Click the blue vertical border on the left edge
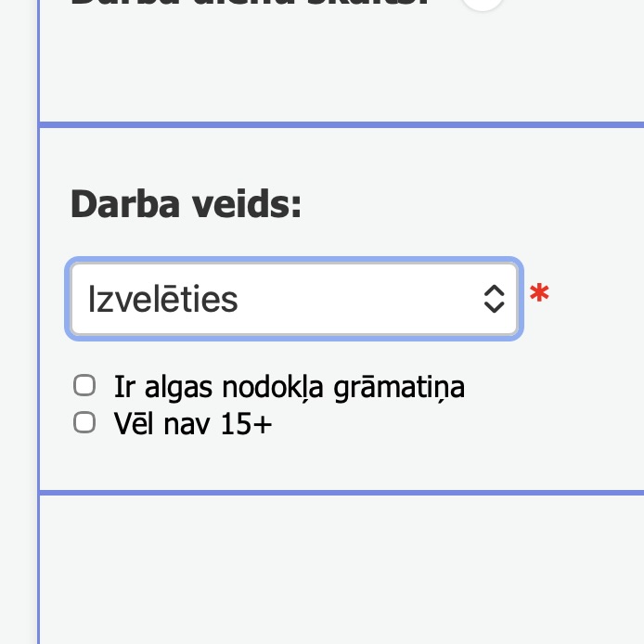This screenshot has width=644, height=644. pos(39,322)
